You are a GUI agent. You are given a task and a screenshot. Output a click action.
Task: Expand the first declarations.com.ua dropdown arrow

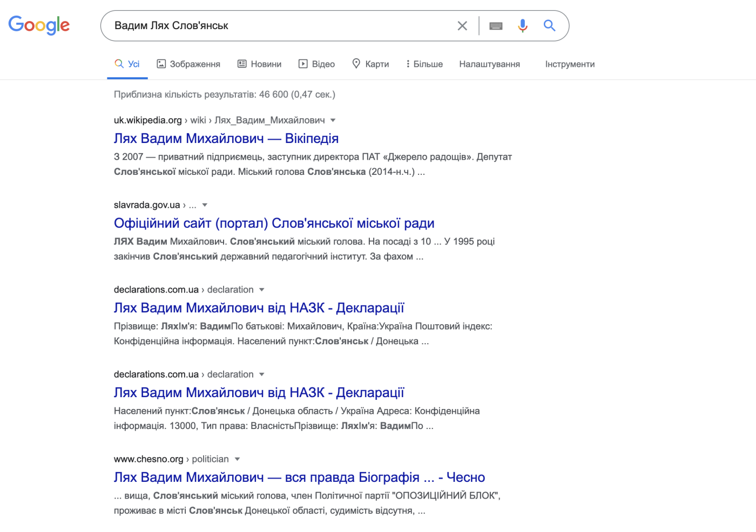click(x=262, y=289)
